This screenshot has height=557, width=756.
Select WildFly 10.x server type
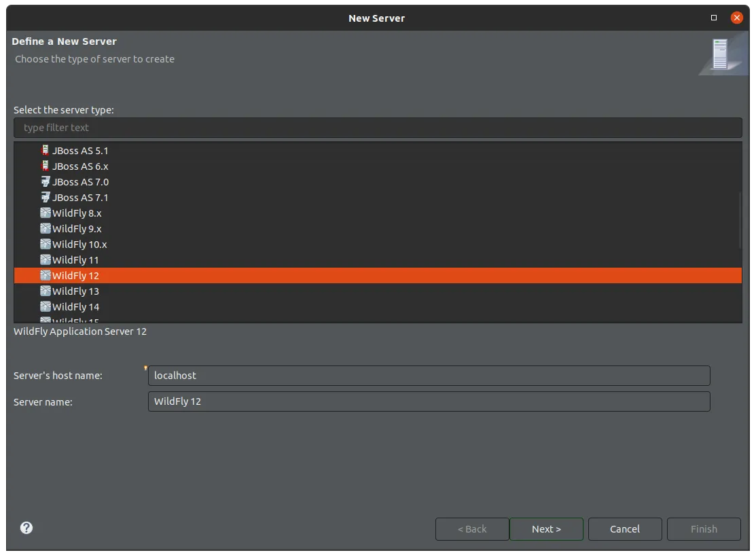point(378,244)
